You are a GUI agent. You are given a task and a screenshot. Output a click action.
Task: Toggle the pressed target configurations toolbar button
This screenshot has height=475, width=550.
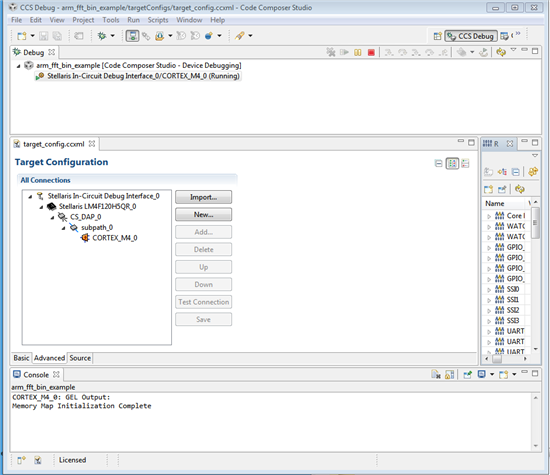[x=132, y=36]
